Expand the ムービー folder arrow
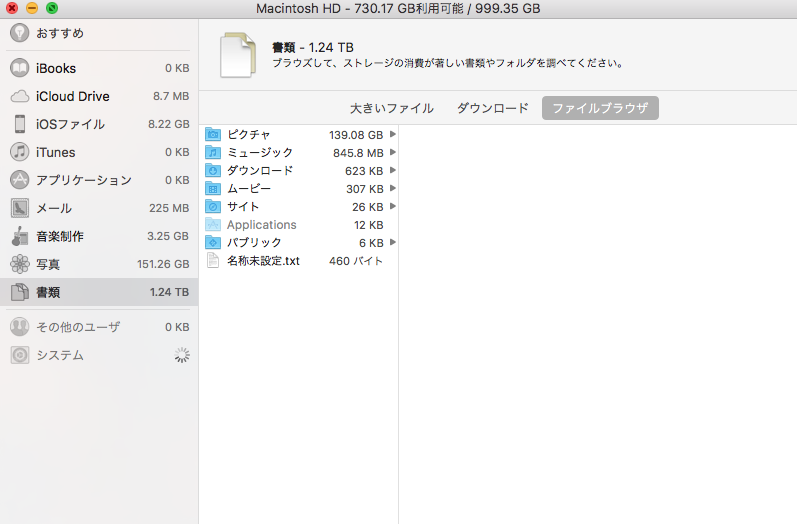The width and height of the screenshot is (797, 524). [392, 189]
